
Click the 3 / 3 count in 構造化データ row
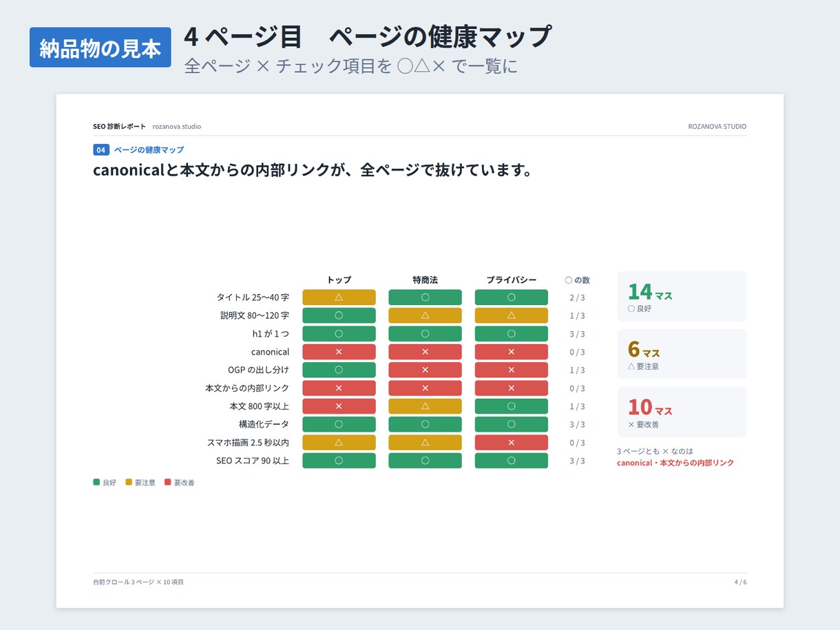pyautogui.click(x=577, y=424)
